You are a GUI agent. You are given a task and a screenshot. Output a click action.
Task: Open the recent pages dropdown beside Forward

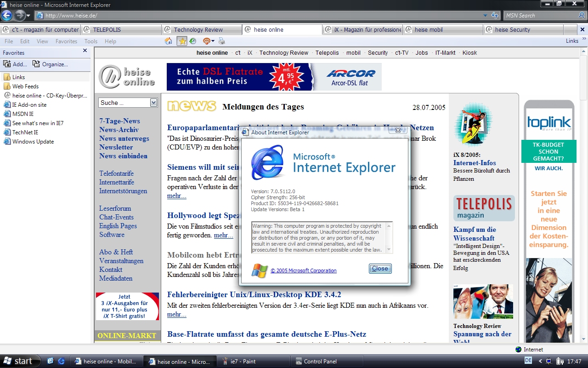click(28, 16)
